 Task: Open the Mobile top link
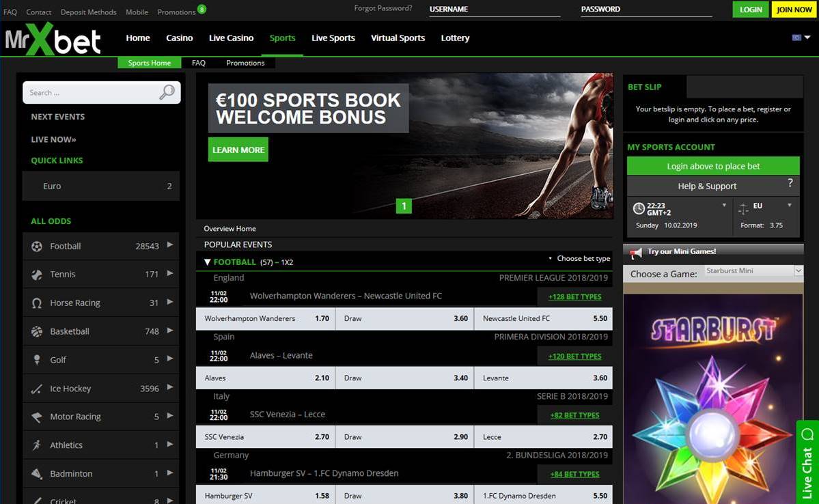point(137,12)
